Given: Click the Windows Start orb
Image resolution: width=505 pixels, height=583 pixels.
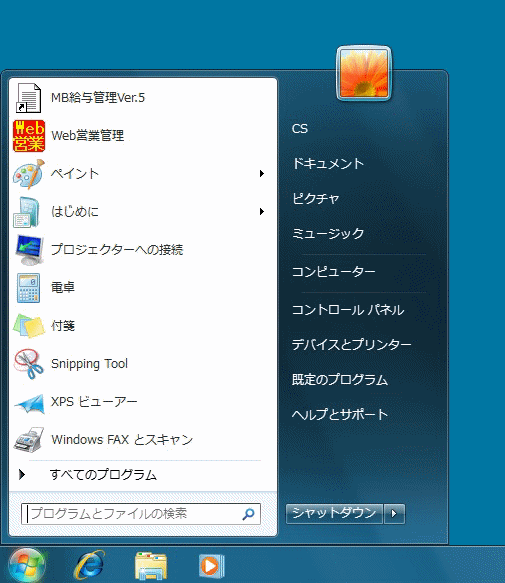Looking at the screenshot, I should tap(27, 566).
